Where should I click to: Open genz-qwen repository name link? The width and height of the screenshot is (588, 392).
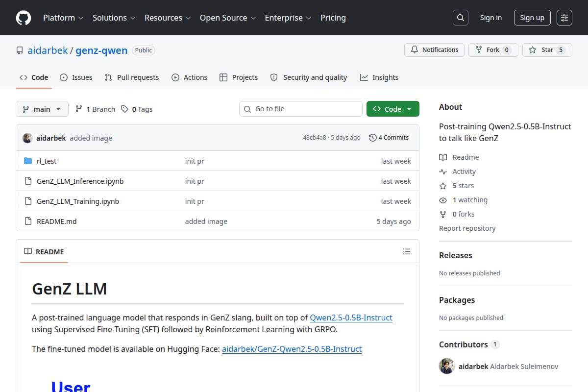(x=101, y=50)
